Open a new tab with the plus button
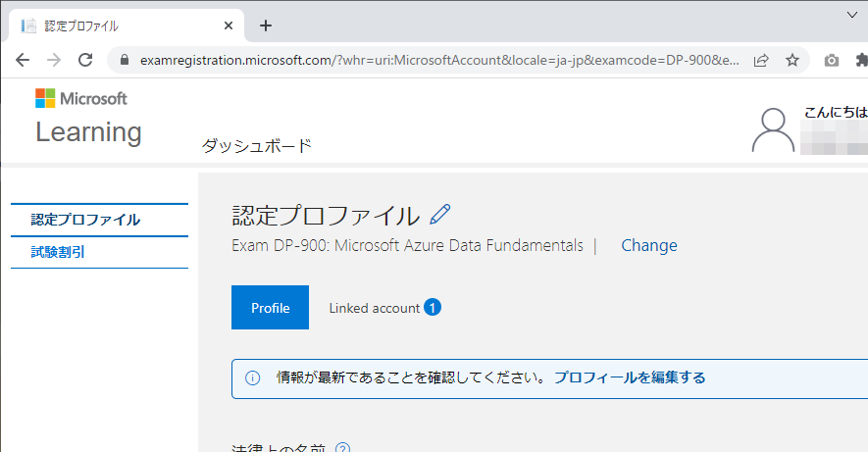 click(x=266, y=25)
